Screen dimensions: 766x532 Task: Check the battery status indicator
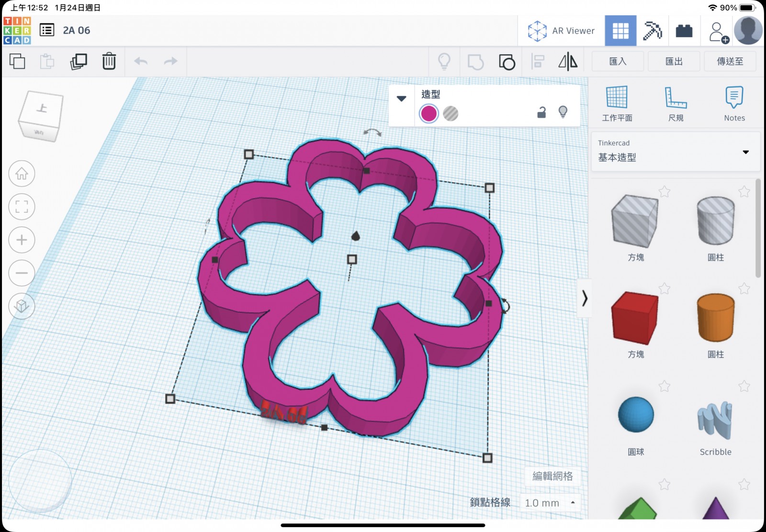click(747, 8)
